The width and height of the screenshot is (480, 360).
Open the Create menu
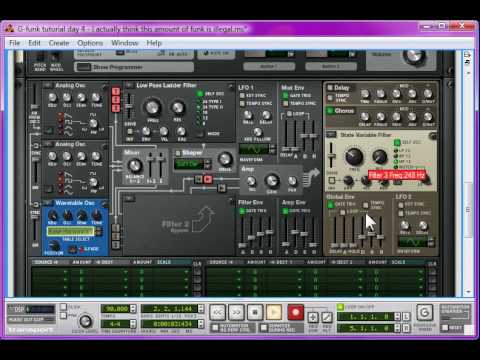coord(59,43)
